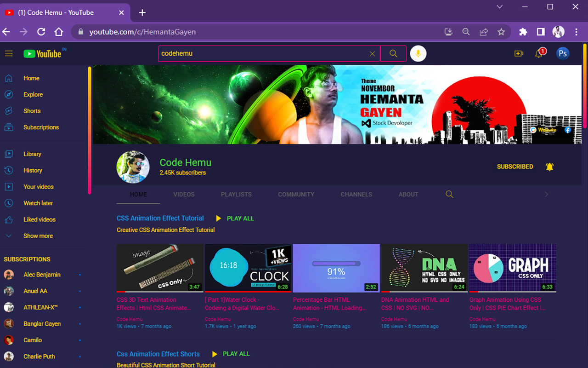588x368 pixels.
Task: Open Css Animation Effect Shorts playlist link
Action: pos(158,354)
